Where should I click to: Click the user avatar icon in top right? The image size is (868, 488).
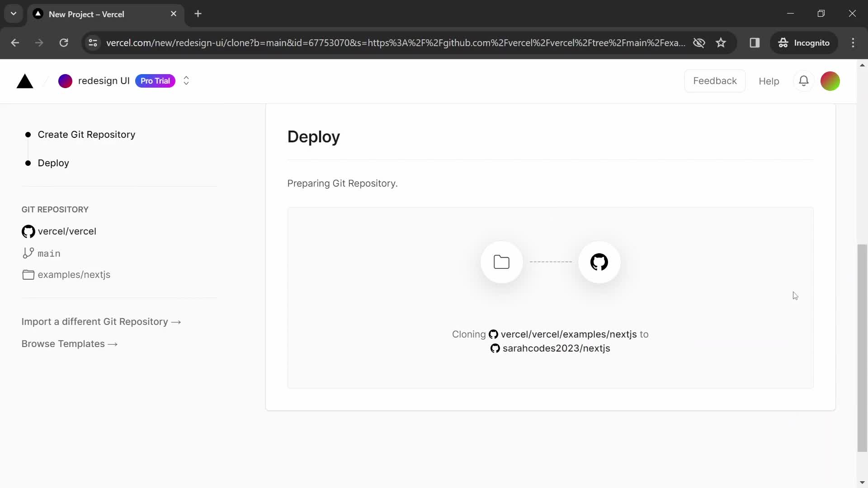830,80
